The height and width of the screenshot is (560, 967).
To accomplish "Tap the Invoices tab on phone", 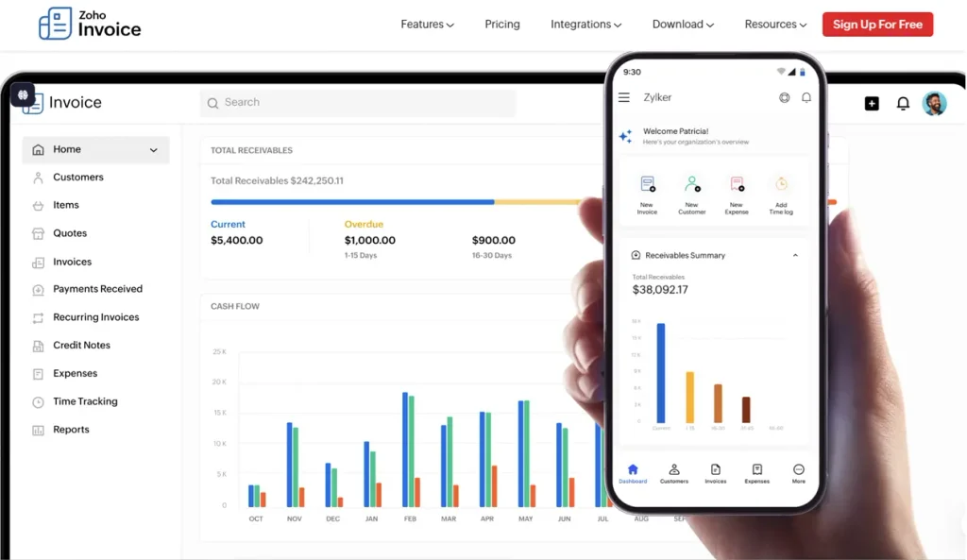I will click(x=716, y=474).
